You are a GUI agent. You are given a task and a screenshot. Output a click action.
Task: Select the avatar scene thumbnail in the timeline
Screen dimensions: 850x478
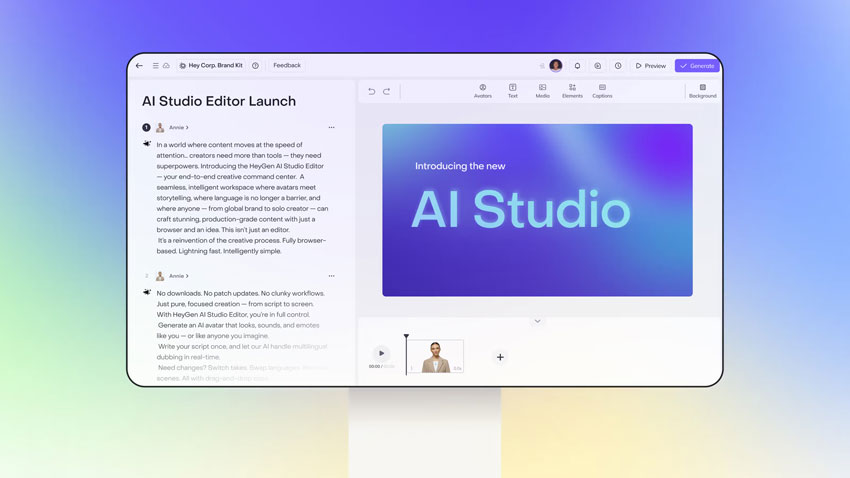point(435,356)
